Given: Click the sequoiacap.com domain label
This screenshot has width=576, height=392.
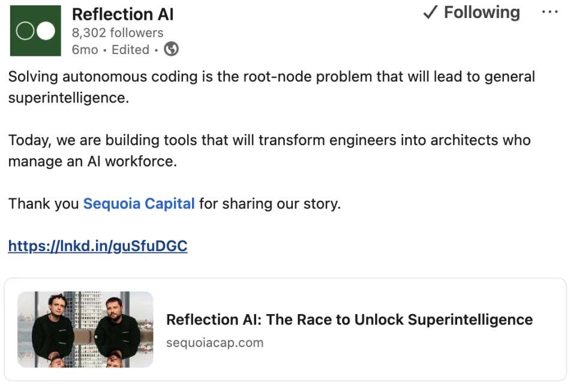Looking at the screenshot, I should (215, 343).
